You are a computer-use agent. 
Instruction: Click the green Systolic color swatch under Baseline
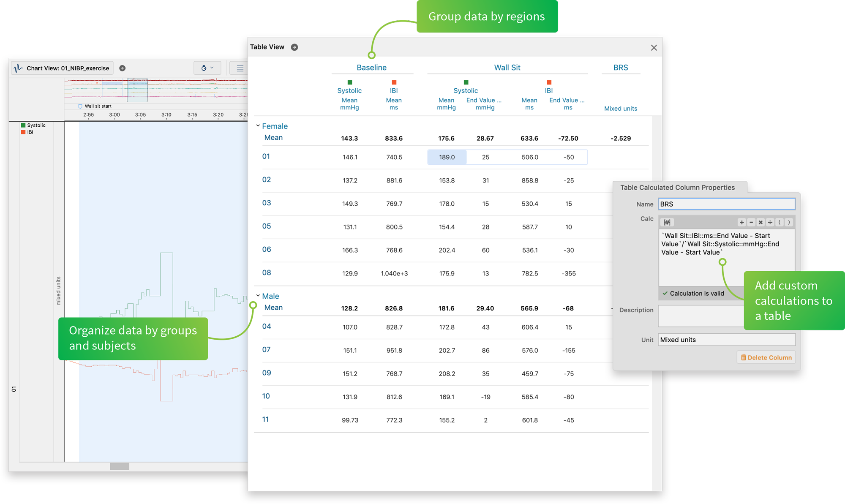click(349, 82)
